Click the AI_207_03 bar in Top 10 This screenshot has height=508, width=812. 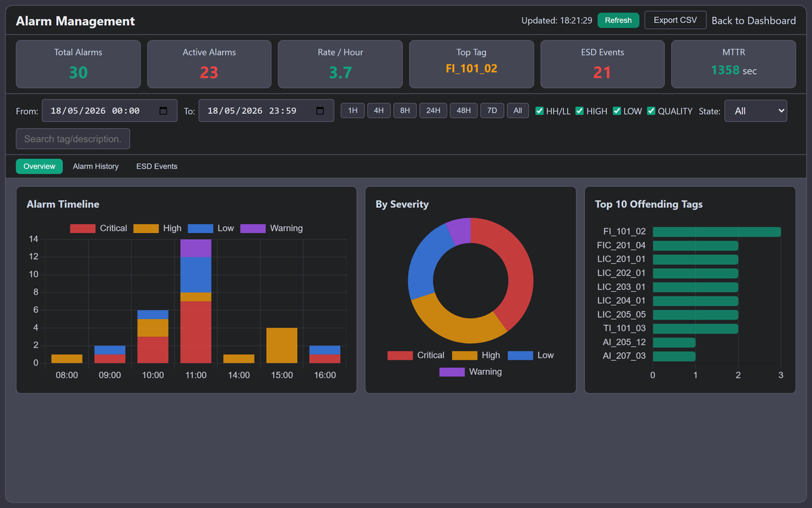click(x=674, y=356)
